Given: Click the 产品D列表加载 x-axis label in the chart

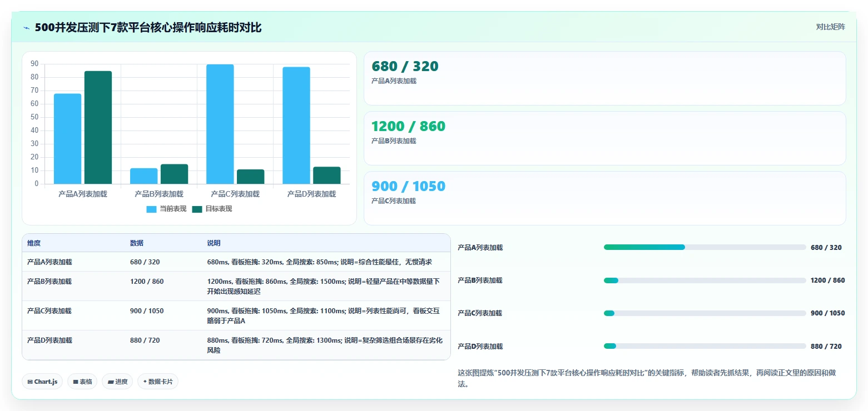Looking at the screenshot, I should click(x=311, y=194).
